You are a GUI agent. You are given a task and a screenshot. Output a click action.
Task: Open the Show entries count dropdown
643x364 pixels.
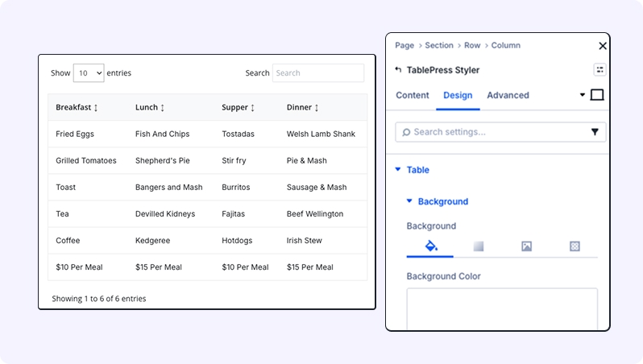coord(89,73)
